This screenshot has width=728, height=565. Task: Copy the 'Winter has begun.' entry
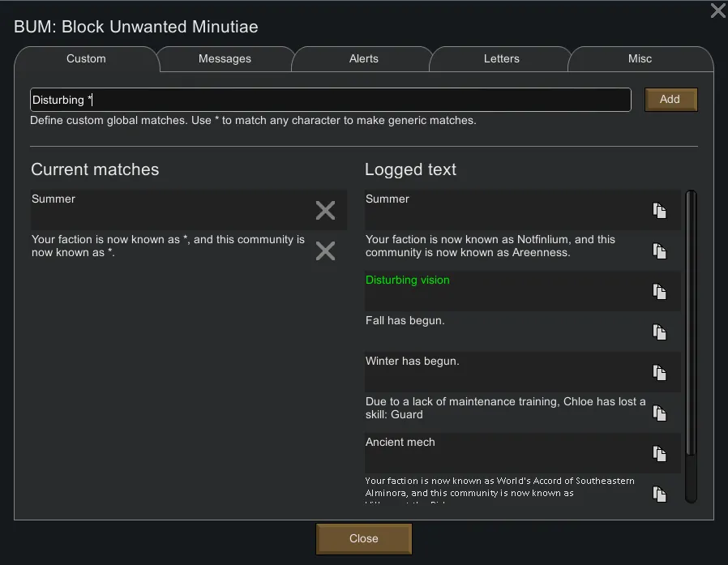click(x=660, y=373)
